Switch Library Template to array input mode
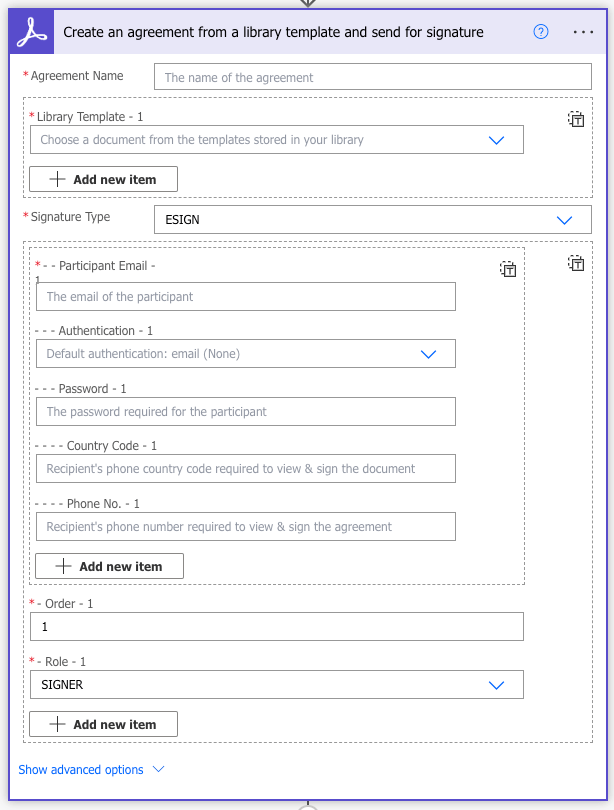 [x=576, y=119]
